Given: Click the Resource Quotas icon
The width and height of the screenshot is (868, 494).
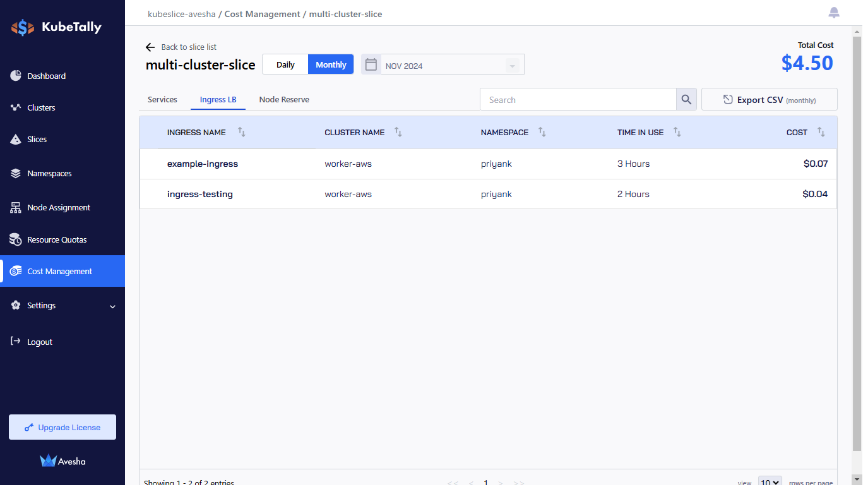Looking at the screenshot, I should [16, 239].
